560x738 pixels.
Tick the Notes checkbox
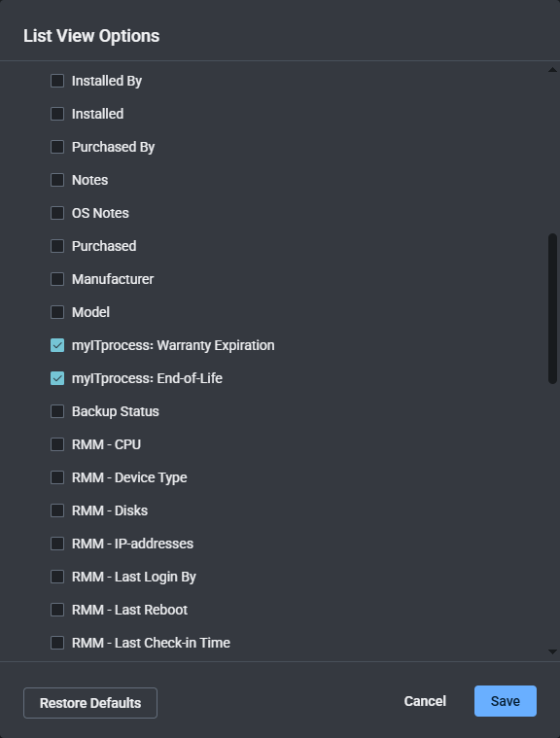57,180
